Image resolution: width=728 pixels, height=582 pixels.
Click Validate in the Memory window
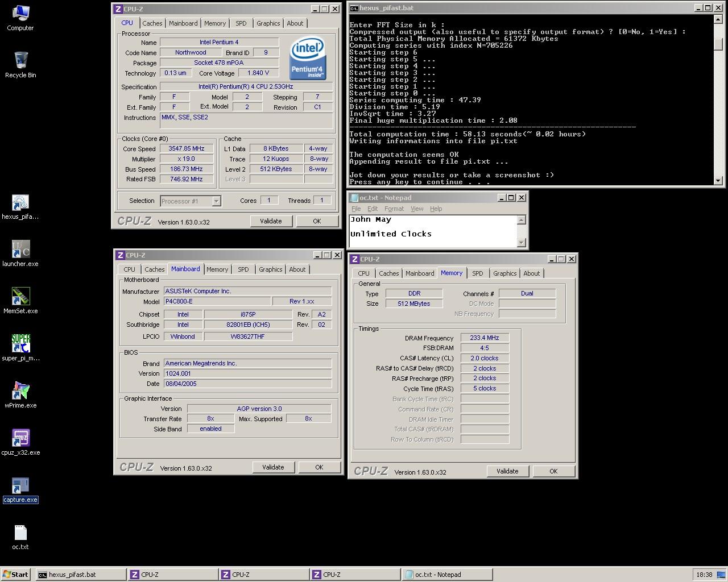[507, 471]
